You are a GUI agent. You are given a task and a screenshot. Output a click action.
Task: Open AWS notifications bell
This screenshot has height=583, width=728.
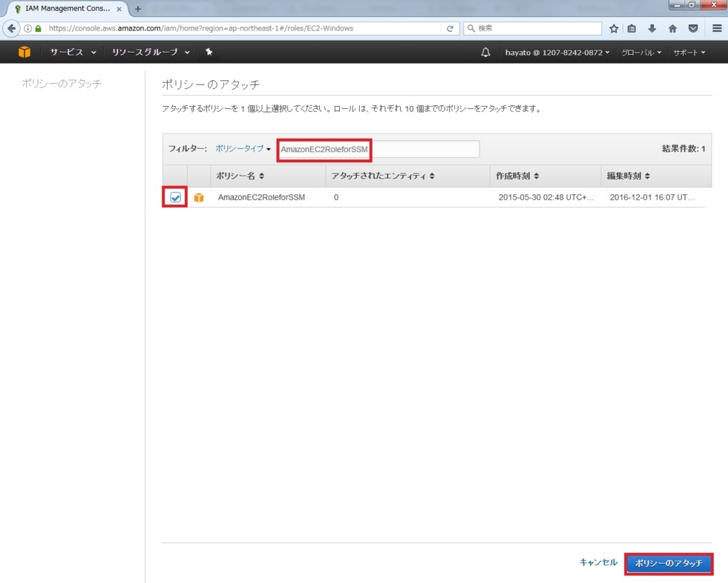485,52
